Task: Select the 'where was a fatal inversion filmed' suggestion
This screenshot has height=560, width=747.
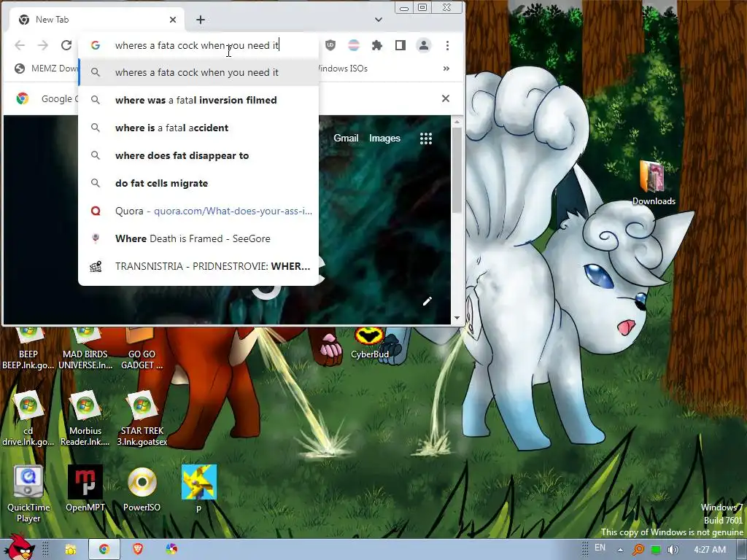Action: 198,100
